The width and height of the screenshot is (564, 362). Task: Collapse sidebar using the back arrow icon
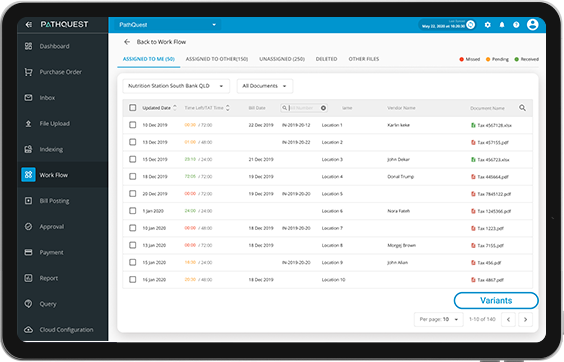click(x=28, y=24)
